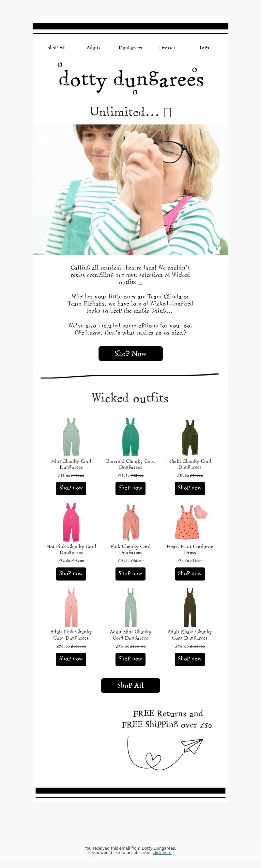Open the Dresses navigation link
Viewport: 261px width, 868px height.
click(x=167, y=47)
